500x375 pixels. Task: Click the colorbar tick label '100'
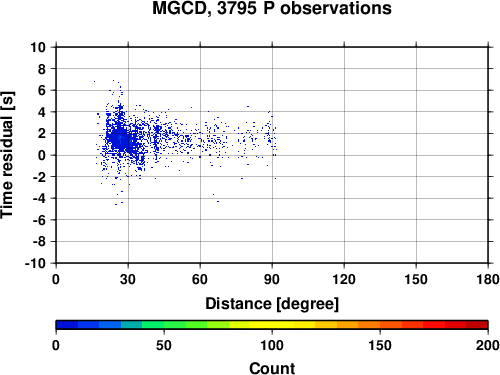272,345
